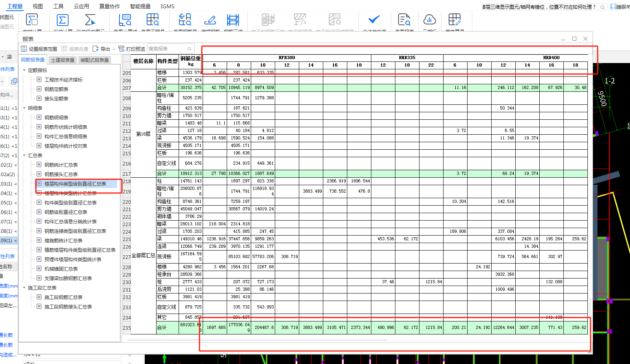Click the 报表反查 toolbar item
630x364 pixels.
(x=75, y=49)
